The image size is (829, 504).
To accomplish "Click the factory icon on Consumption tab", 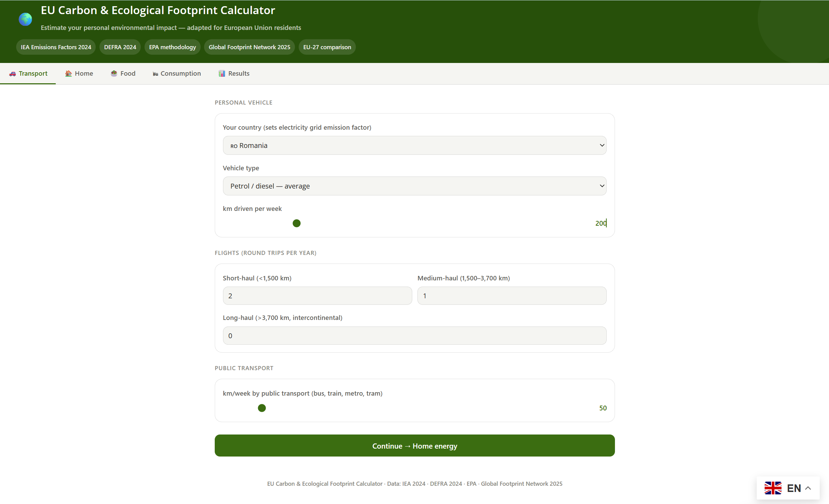I will point(156,74).
